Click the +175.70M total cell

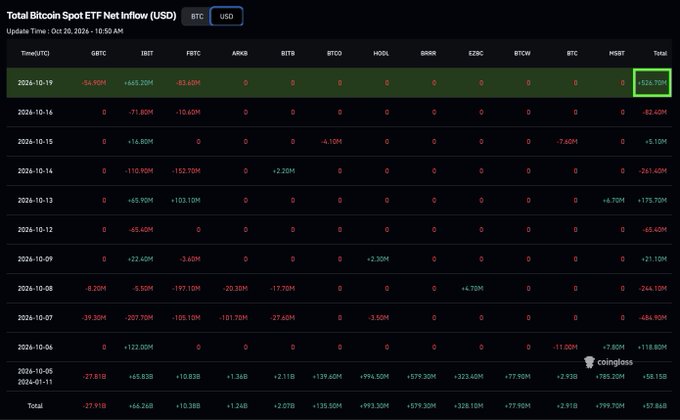(x=652, y=200)
